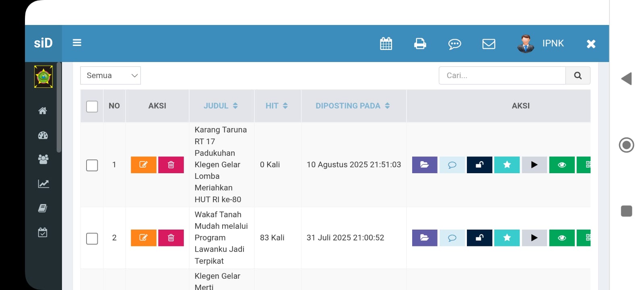The height and width of the screenshot is (290, 644).
Task: Click QR code button in Karang Taruna row
Action: [584, 165]
